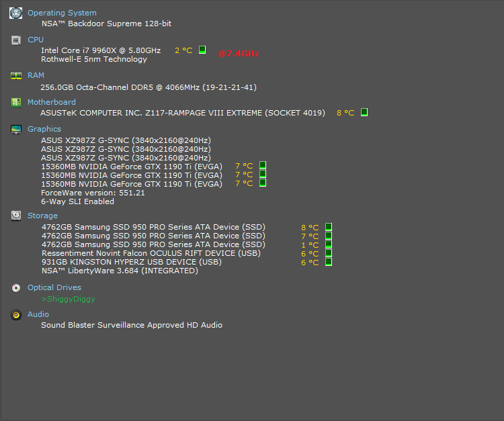Select second 15360MB GeForce GTX 1190 Ti line
The width and height of the screenshot is (504, 421).
point(132,175)
